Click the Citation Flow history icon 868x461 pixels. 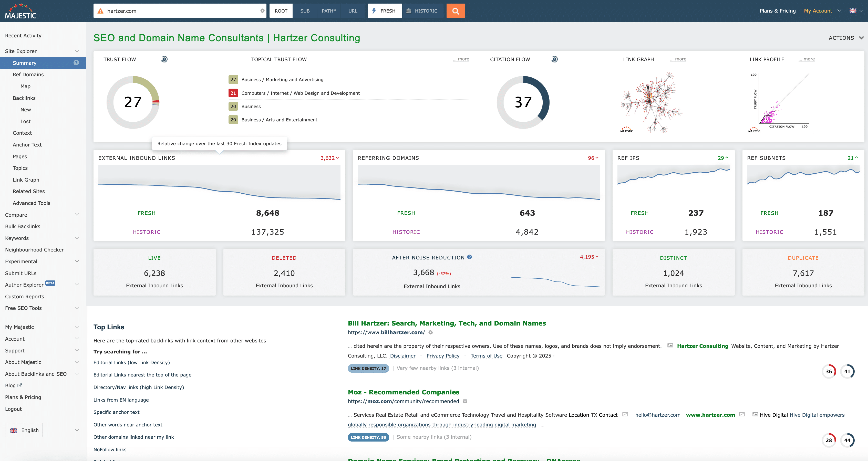click(555, 59)
